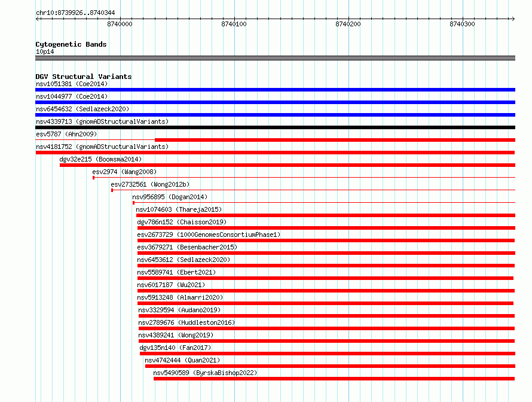This screenshot has width=532, height=402.
Task: Select variant nsv1051381 (Coe2014) label
Action: pos(72,84)
